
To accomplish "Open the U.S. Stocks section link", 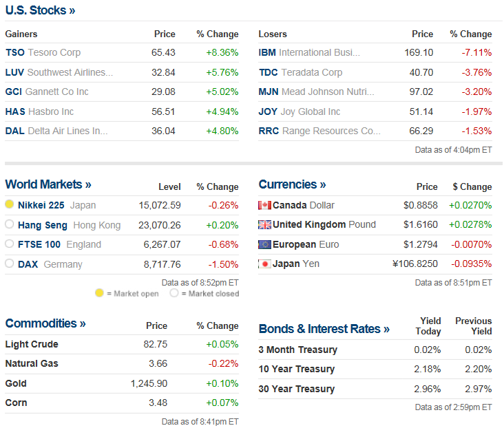I will (x=40, y=10).
